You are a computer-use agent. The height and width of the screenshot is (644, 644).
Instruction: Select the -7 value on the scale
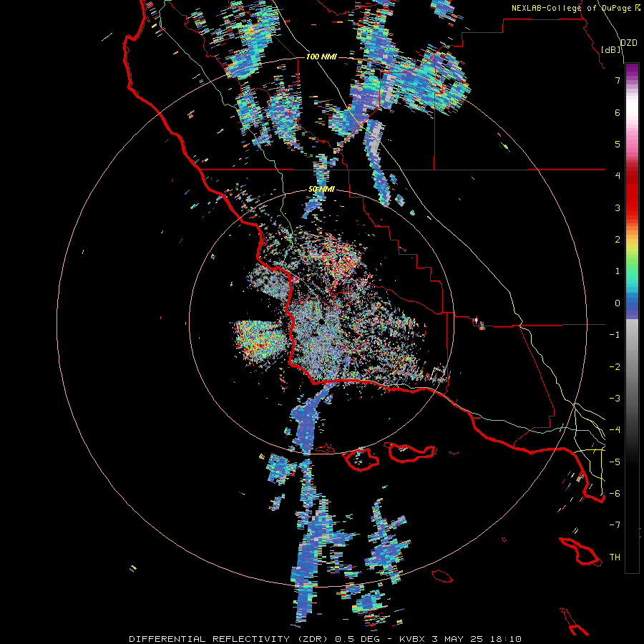pos(615,525)
